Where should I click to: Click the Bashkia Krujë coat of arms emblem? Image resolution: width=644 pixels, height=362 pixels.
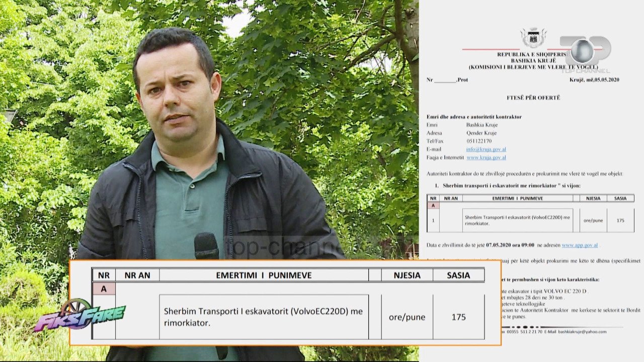(x=533, y=38)
